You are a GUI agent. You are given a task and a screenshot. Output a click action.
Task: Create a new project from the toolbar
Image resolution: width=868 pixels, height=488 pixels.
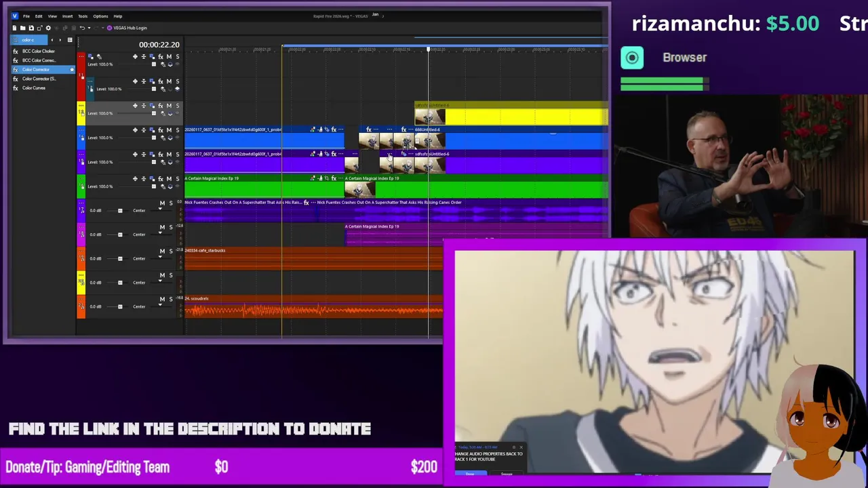coord(14,28)
